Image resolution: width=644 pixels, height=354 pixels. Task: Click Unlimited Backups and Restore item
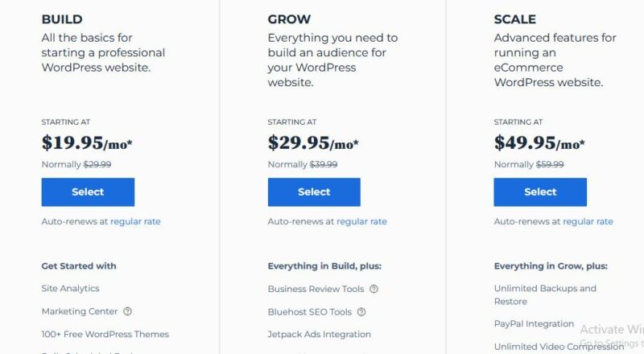[x=545, y=294]
